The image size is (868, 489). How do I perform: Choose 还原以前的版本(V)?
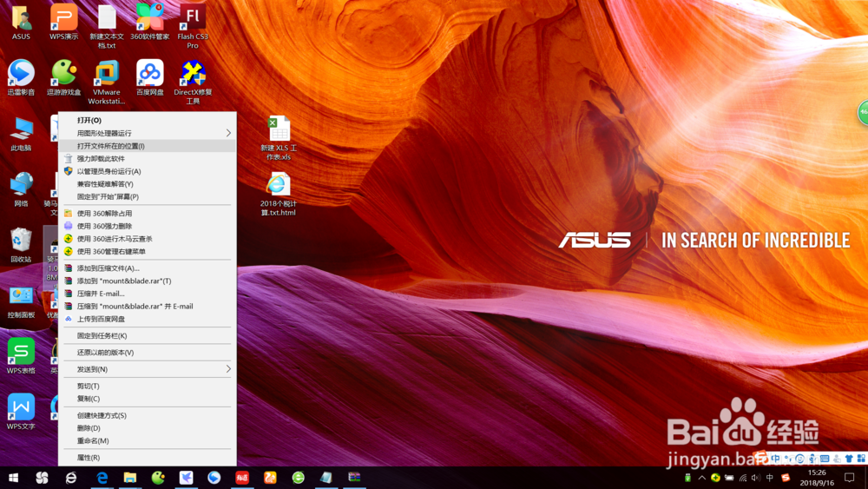148,353
